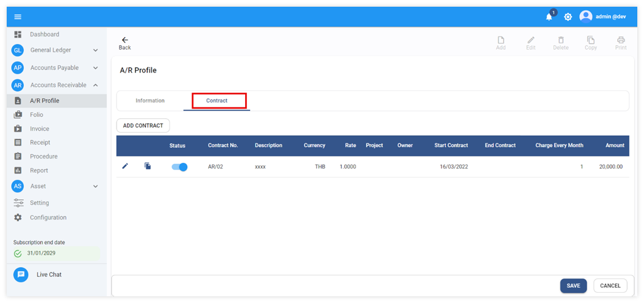Open Live Chat bubble icon
The image size is (644, 303).
click(21, 274)
